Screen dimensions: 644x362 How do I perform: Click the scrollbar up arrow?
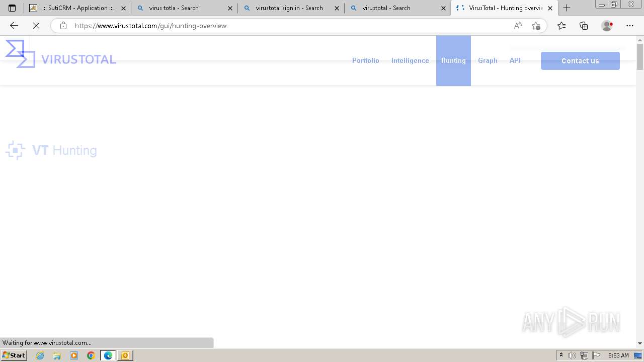(x=640, y=39)
